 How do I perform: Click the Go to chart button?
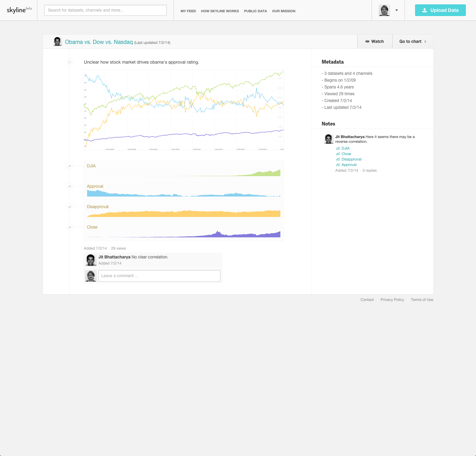coord(413,41)
